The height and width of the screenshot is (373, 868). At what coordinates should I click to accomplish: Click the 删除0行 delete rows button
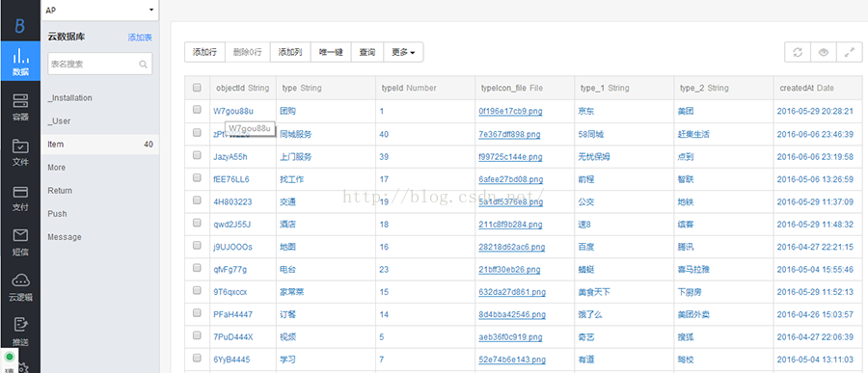pyautogui.click(x=248, y=52)
